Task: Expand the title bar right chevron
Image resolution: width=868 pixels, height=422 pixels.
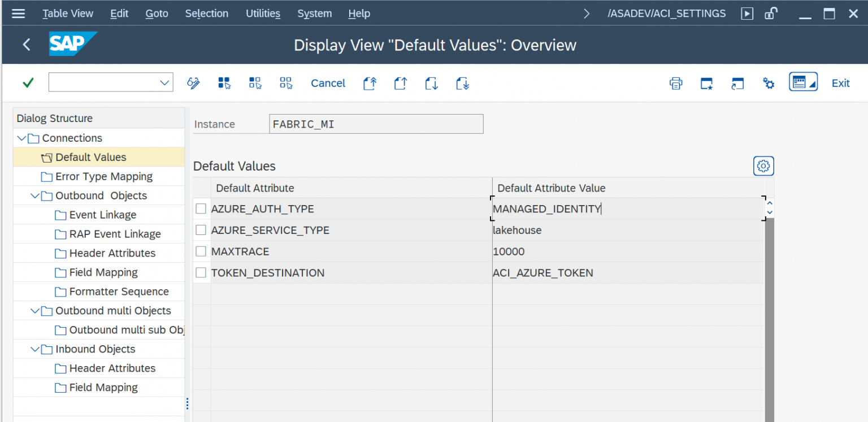Action: (587, 14)
